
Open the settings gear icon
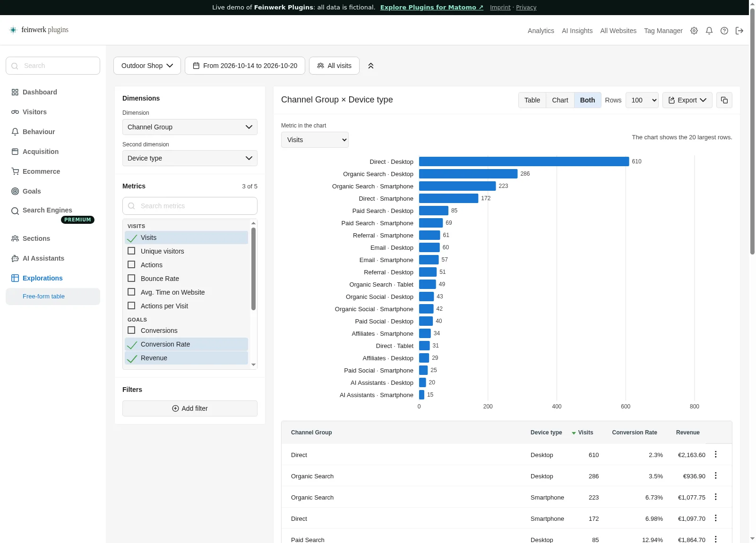[694, 31]
